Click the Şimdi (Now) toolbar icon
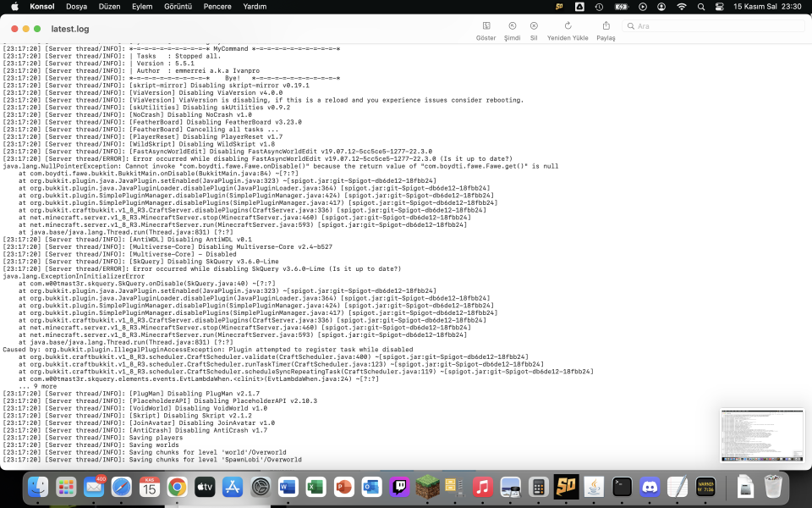Screen dimensions: 812x508 [x=513, y=26]
